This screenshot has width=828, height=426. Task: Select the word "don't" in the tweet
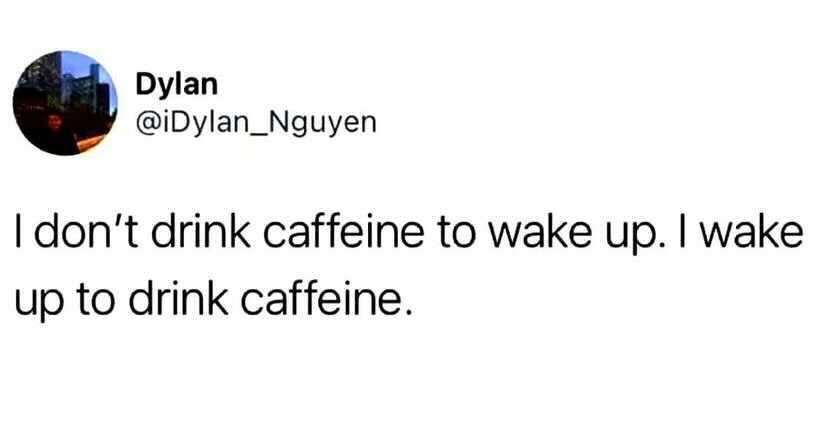(88, 232)
